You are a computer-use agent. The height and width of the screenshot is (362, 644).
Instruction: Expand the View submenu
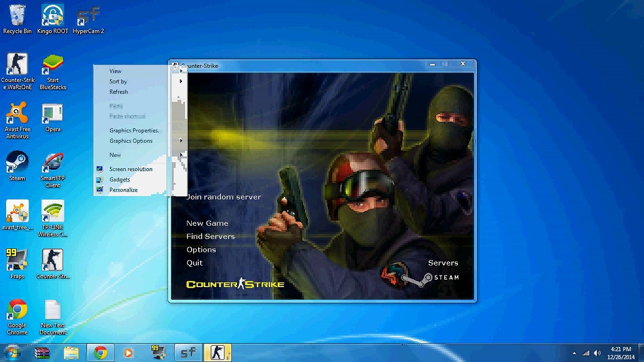(x=140, y=71)
